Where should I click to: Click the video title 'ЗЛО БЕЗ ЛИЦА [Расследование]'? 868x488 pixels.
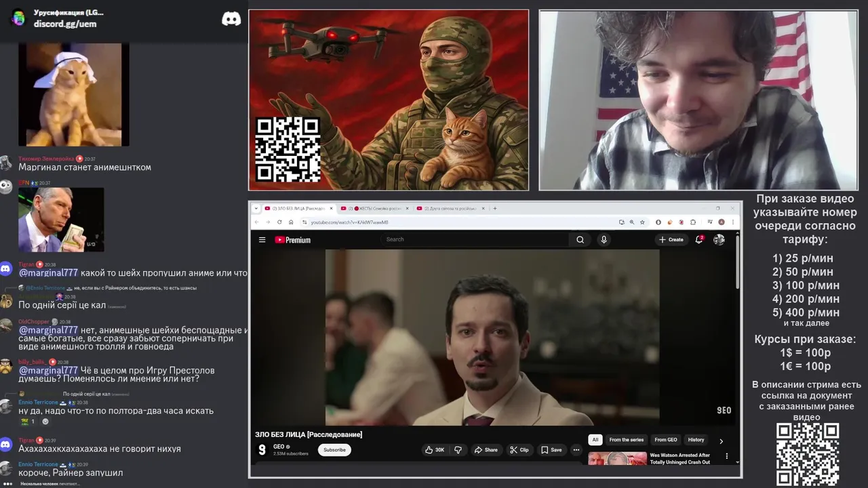[309, 434]
